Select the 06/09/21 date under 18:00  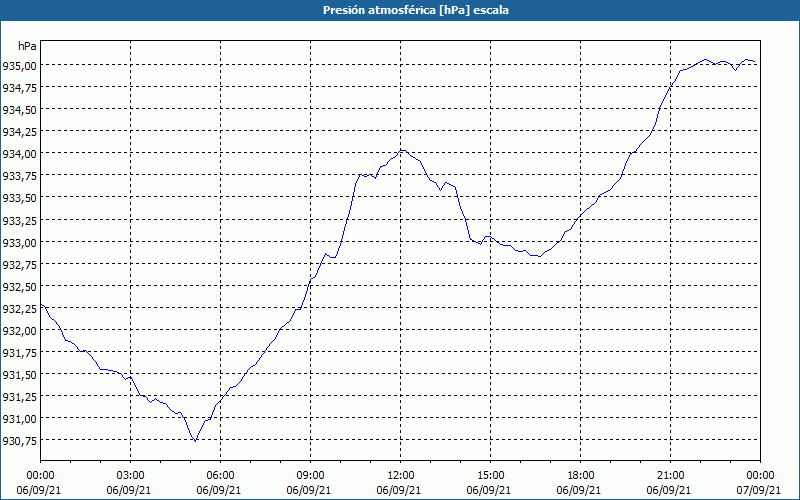click(x=579, y=490)
